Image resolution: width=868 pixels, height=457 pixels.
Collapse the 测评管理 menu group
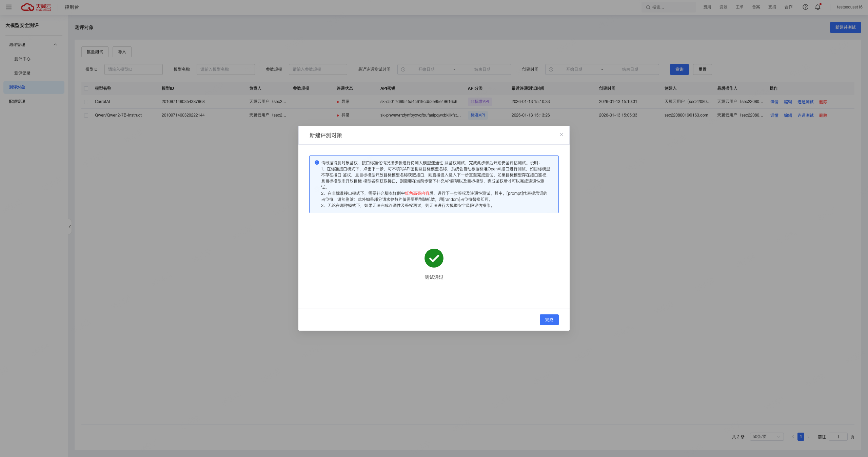tap(55, 45)
